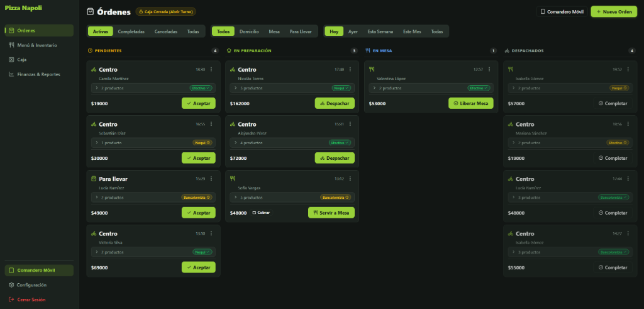Open Comandero Móvil from sidebar bottom
The image size is (644, 309).
coord(39,271)
